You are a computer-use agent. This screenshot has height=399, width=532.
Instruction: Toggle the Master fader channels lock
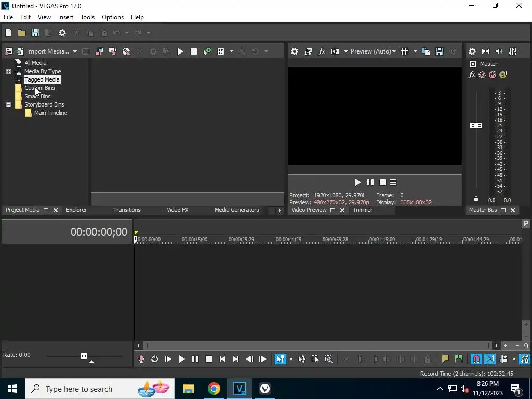pos(476,199)
